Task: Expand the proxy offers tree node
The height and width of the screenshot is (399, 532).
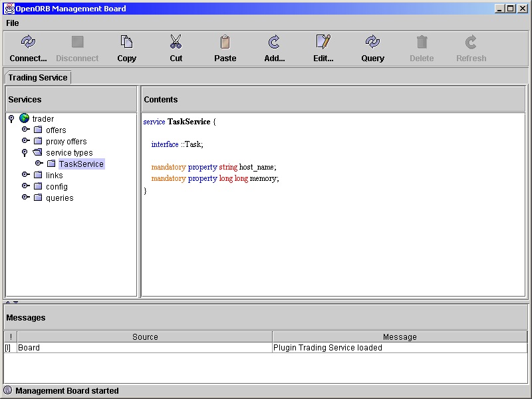Action: click(x=25, y=140)
